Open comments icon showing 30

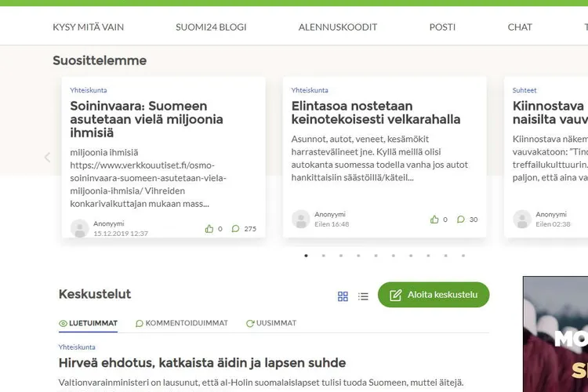(461, 220)
